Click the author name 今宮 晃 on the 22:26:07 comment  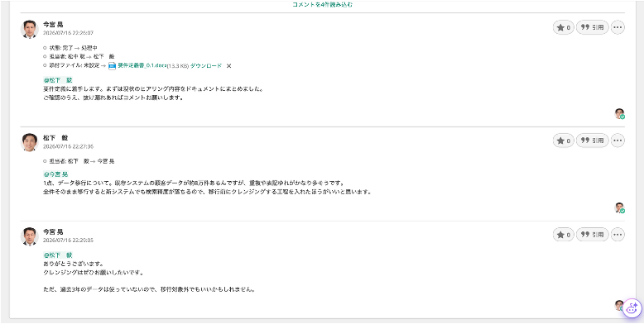[x=53, y=25]
